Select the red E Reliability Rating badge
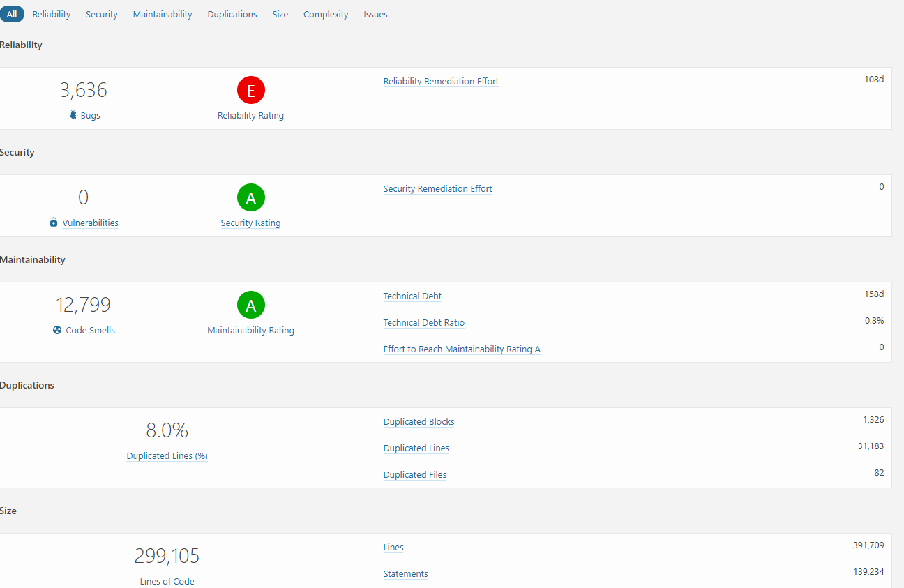Viewport: 904px width, 588px height. [x=250, y=90]
